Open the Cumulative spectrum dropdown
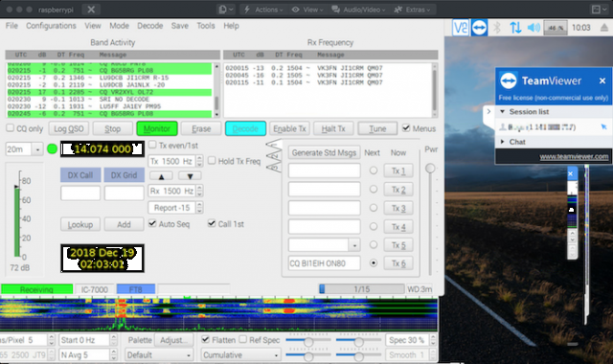The height and width of the screenshot is (364, 613). point(240,355)
